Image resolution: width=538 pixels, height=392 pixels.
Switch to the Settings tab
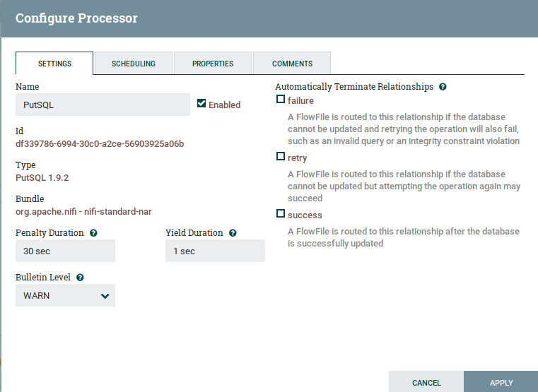click(x=54, y=64)
